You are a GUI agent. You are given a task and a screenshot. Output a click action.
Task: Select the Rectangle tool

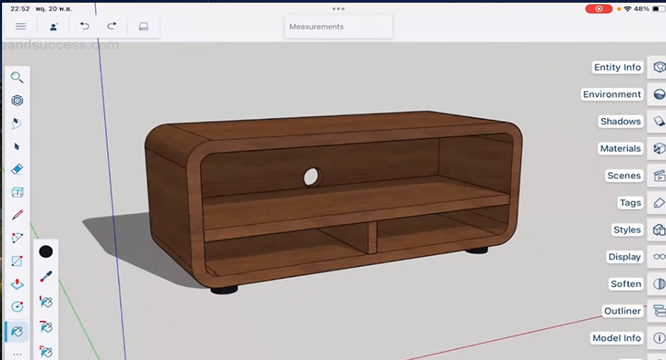pos(17,261)
